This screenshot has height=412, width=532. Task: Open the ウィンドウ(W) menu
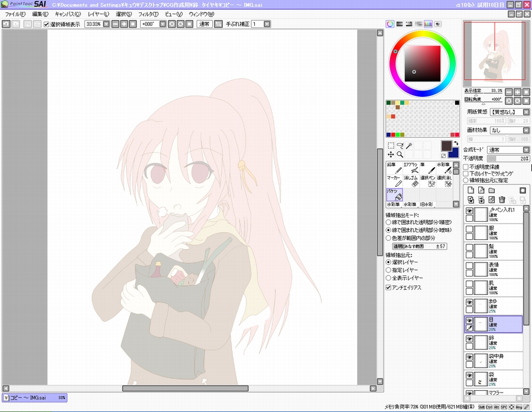(202, 14)
